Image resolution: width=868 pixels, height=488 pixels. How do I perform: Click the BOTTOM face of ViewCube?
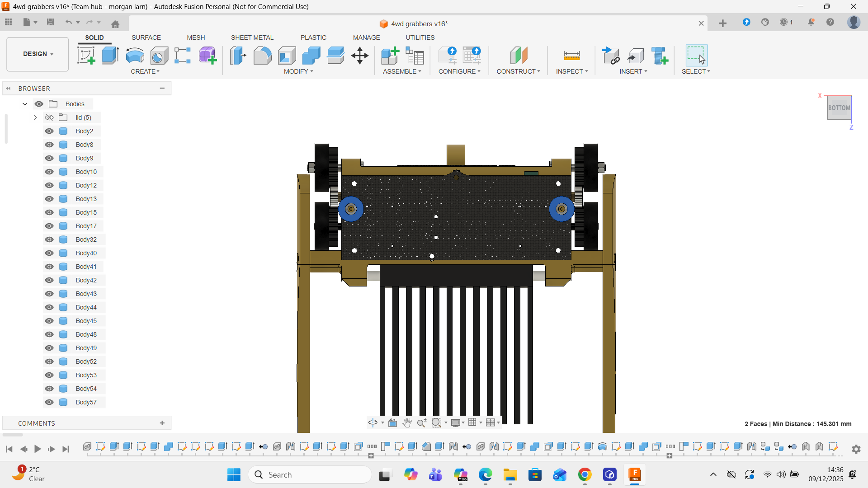(839, 108)
